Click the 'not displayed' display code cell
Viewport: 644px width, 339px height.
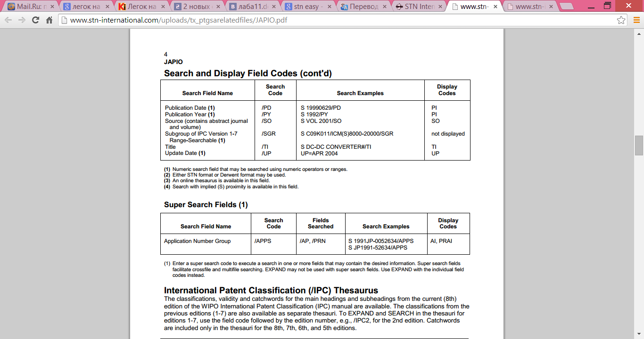click(x=448, y=134)
